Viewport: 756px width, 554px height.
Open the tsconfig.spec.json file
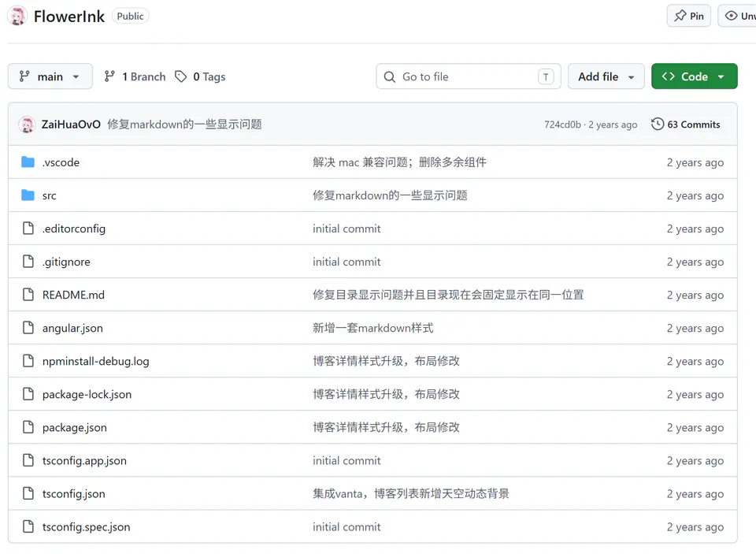[x=87, y=527]
